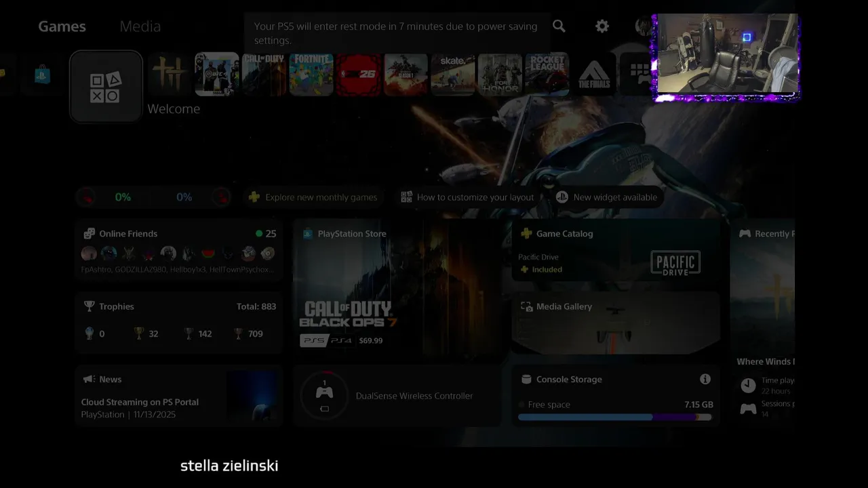
Task: Open the Rocket League game tile
Action: point(547,74)
